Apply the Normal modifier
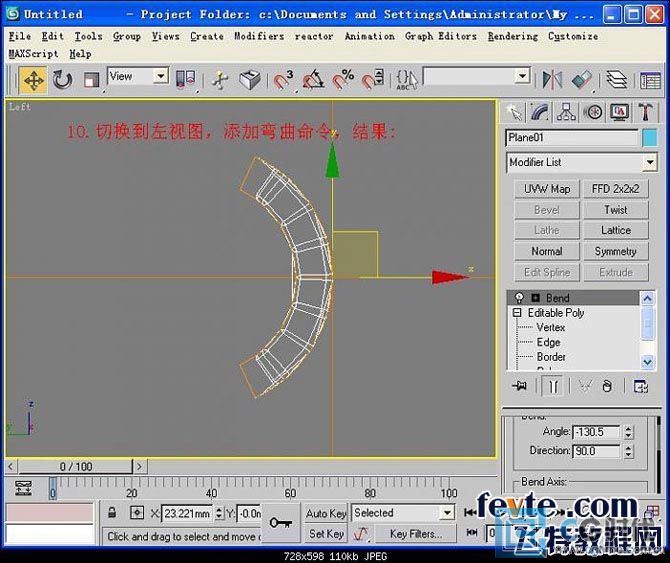 tap(547, 251)
